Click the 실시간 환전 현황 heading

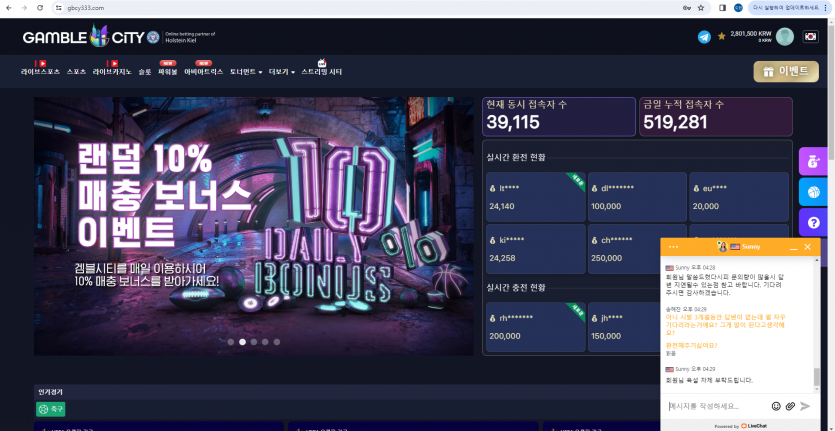point(516,157)
